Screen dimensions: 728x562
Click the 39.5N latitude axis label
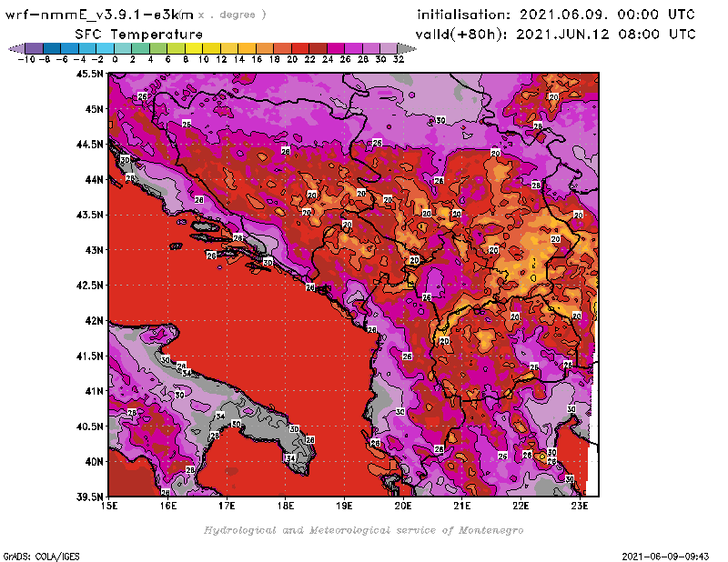(89, 497)
